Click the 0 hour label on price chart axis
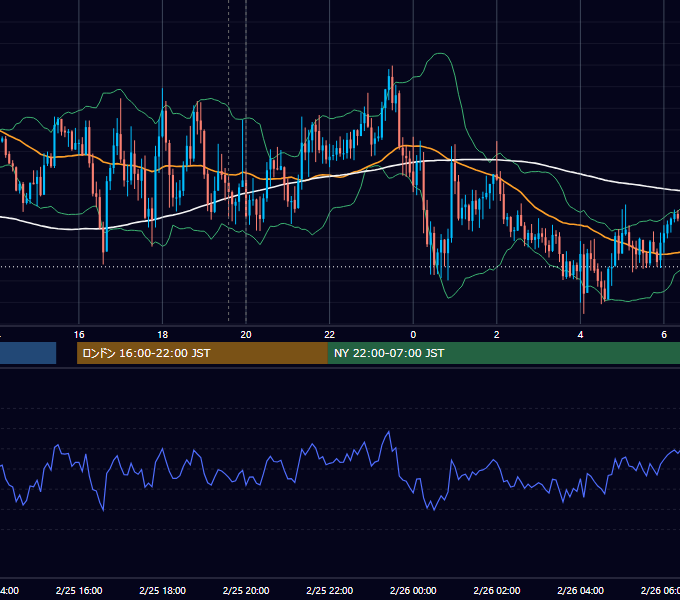 coord(413,335)
